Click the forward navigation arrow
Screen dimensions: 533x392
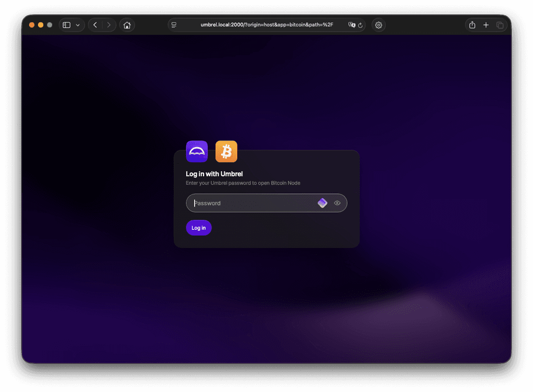[109, 24]
